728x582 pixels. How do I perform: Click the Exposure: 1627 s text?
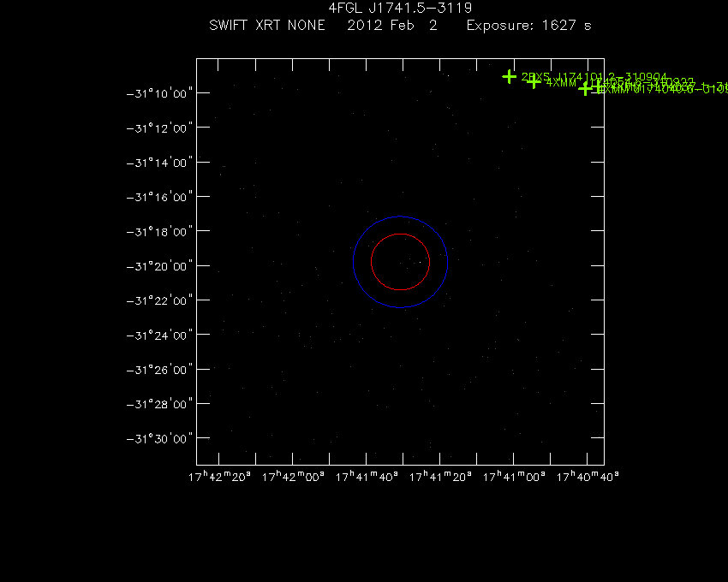tap(528, 25)
